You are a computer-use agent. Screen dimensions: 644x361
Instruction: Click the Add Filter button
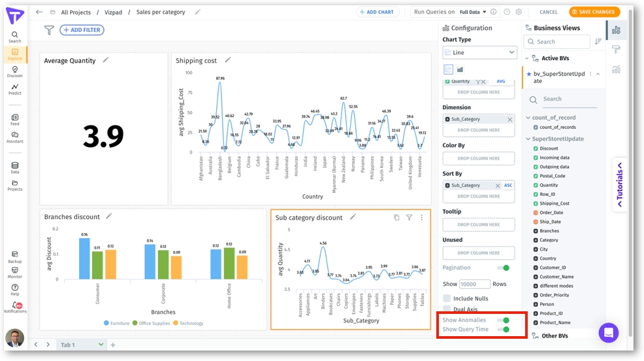[82, 30]
